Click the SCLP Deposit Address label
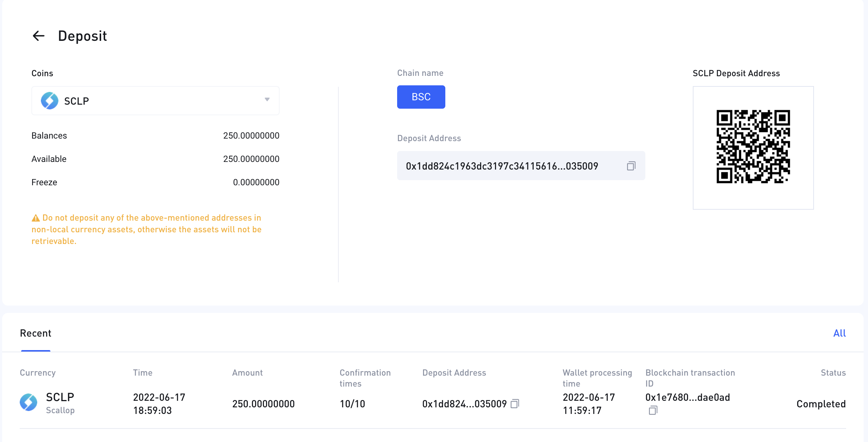This screenshot has width=868, height=442. tap(736, 73)
